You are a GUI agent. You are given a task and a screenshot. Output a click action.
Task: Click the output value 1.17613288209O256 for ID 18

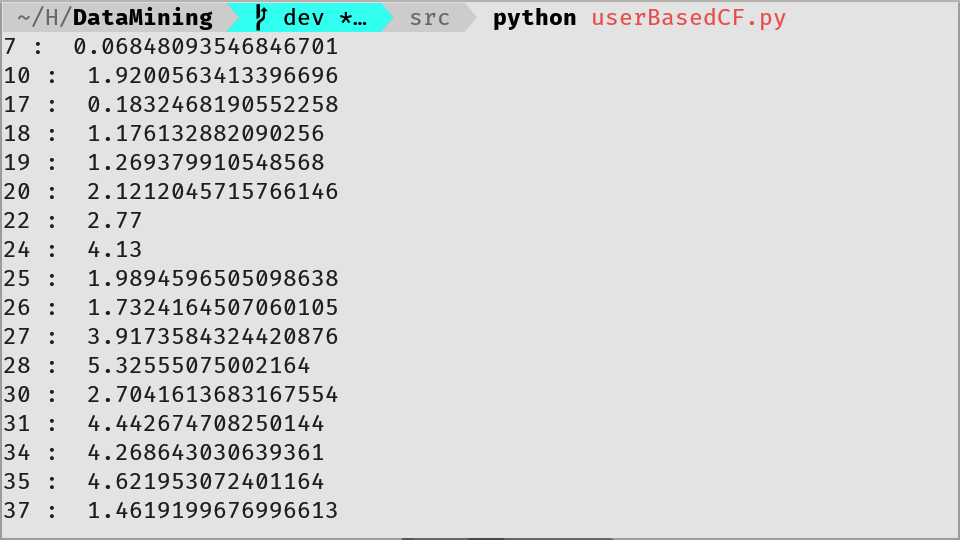pos(205,134)
